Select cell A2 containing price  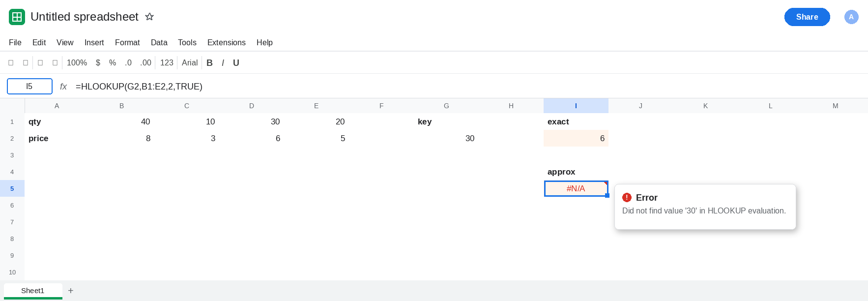[x=57, y=138]
